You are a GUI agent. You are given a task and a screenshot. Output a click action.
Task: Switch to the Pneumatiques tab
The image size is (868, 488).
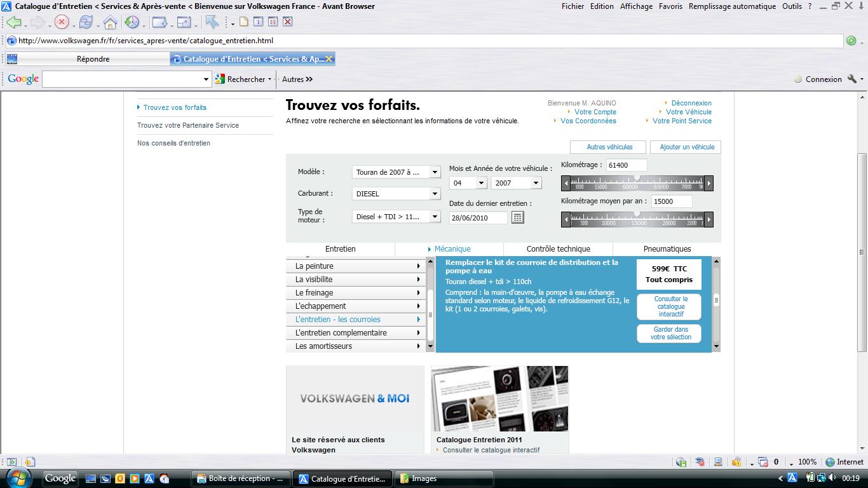[667, 249]
